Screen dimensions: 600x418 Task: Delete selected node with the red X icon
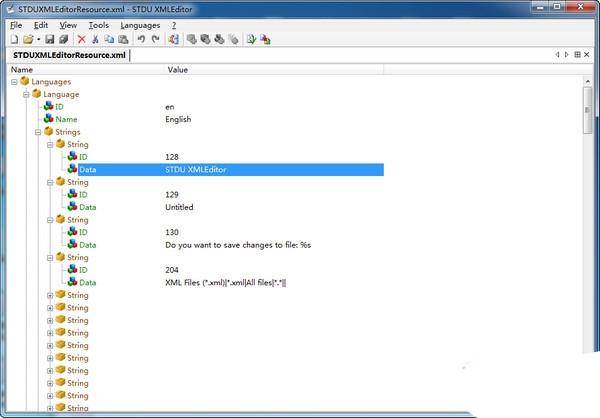point(82,39)
